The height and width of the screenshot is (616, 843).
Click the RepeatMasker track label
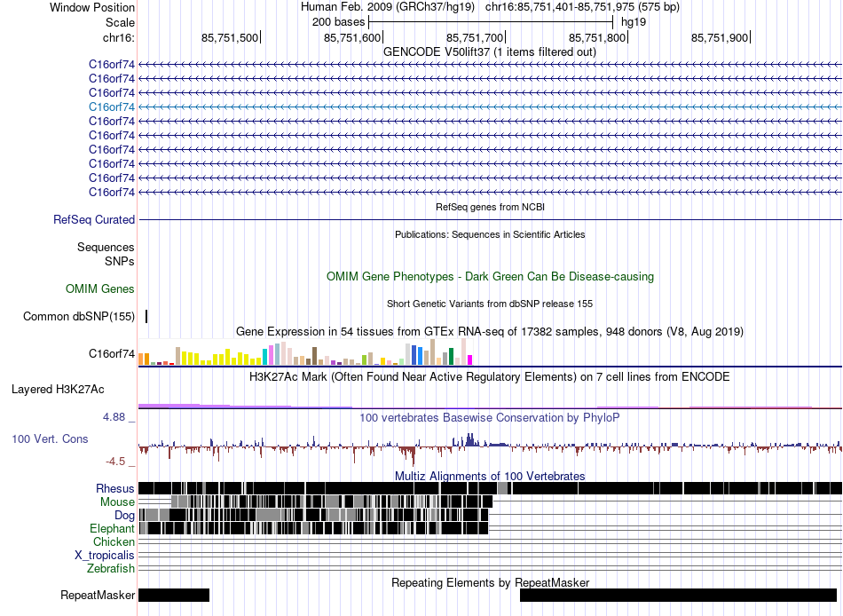(98, 595)
